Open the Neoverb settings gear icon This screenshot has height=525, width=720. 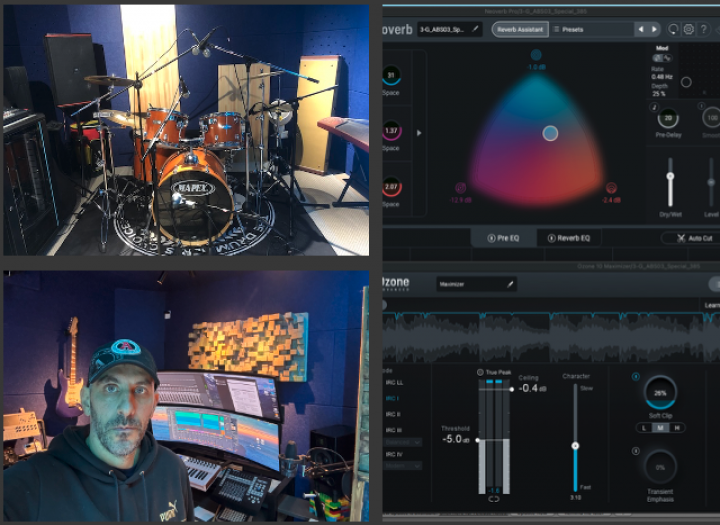pos(689,29)
